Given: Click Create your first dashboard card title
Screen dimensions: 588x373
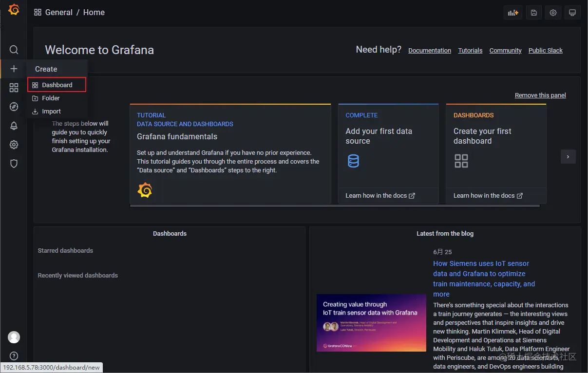Looking at the screenshot, I should click(x=482, y=136).
